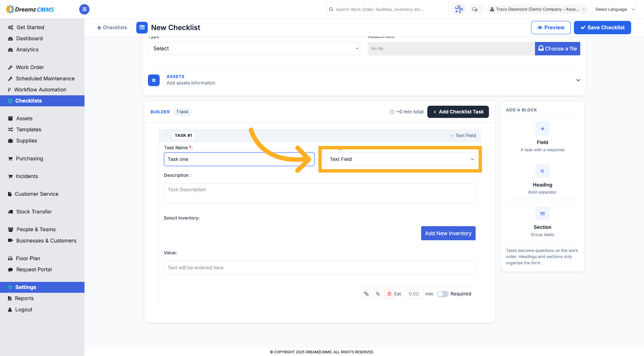
Task: Click the Task Description text area
Action: (319, 193)
